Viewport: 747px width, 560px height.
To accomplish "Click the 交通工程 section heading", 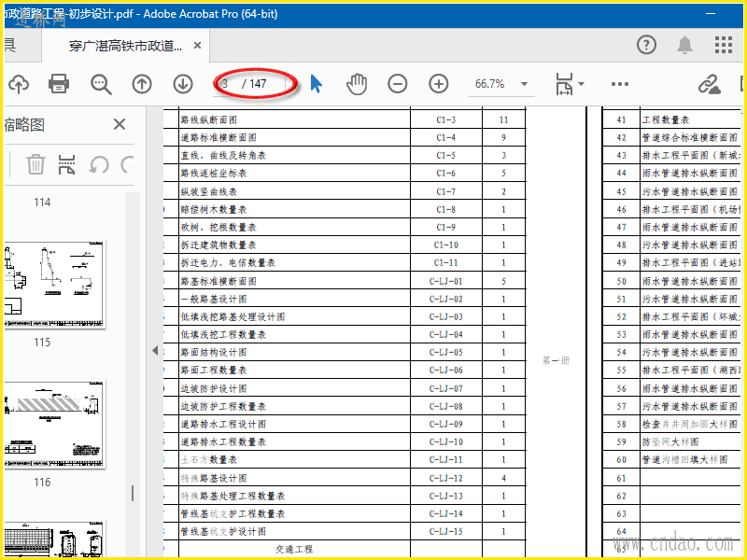I will tap(294, 549).
